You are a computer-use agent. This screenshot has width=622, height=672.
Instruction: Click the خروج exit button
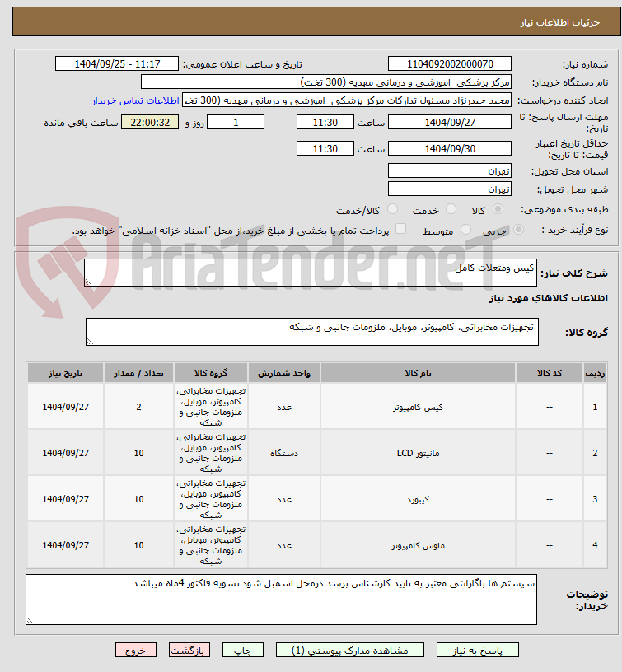135,650
